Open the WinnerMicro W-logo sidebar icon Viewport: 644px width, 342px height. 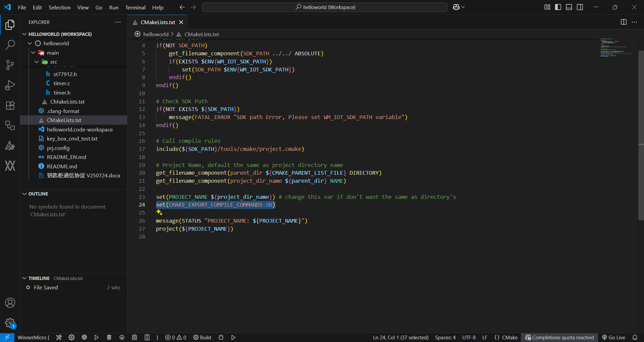(10, 166)
